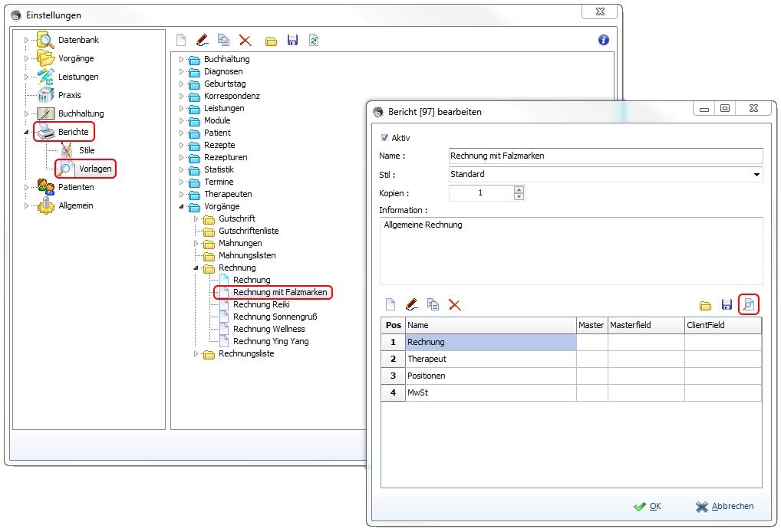
Task: Click Refresh icon in Einstellungen toolbar
Action: click(314, 40)
